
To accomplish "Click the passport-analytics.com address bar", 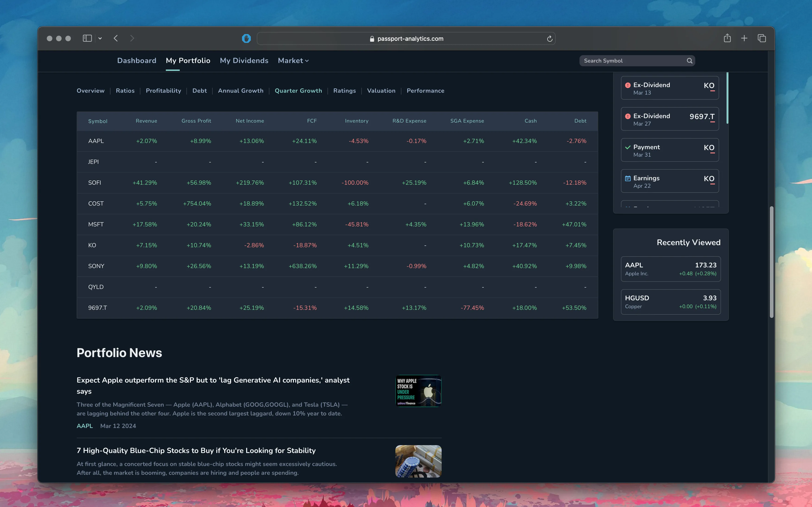I will (406, 38).
